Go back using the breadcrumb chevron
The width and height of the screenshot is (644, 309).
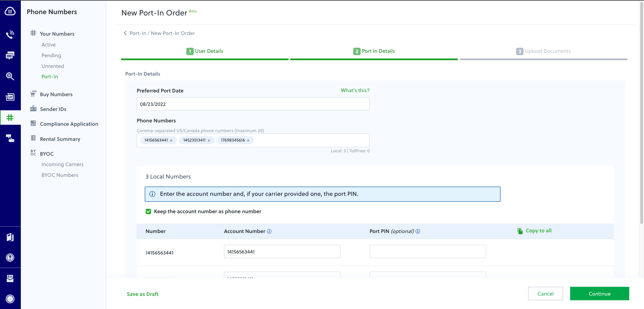[125, 33]
